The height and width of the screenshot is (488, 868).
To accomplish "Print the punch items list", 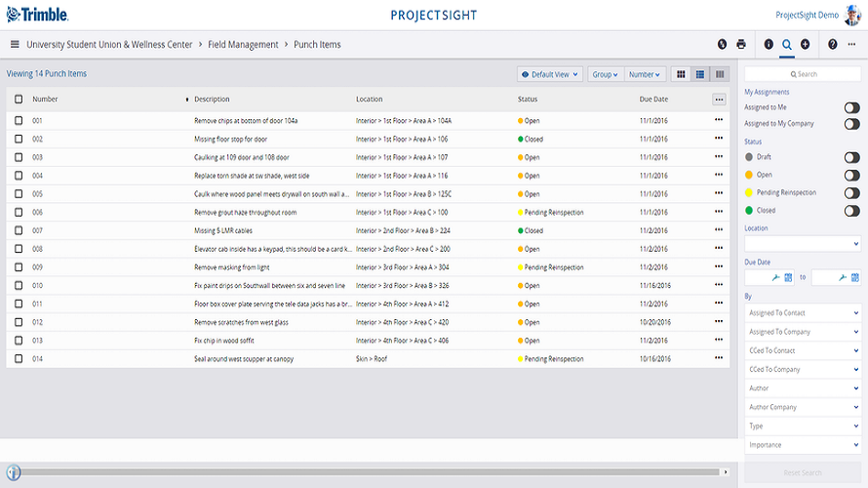I will tap(741, 44).
